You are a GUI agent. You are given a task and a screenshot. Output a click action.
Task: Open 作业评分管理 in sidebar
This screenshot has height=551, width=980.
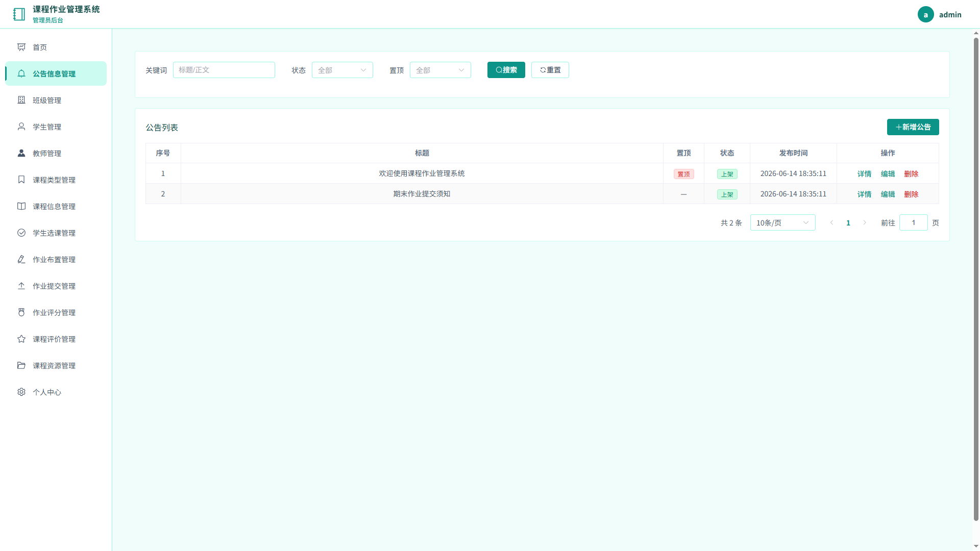56,312
